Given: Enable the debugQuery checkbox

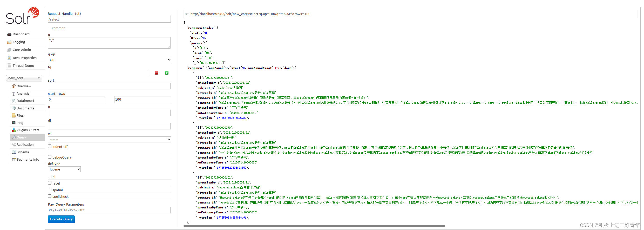Looking at the screenshot, I should click(x=50, y=157).
